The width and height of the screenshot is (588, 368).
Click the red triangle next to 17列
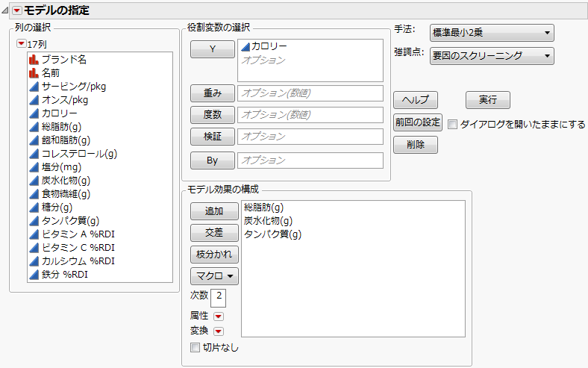(x=21, y=44)
